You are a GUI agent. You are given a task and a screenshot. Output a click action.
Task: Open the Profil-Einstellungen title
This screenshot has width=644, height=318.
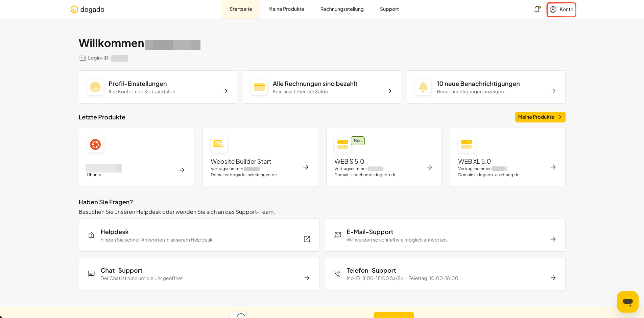pos(138,84)
